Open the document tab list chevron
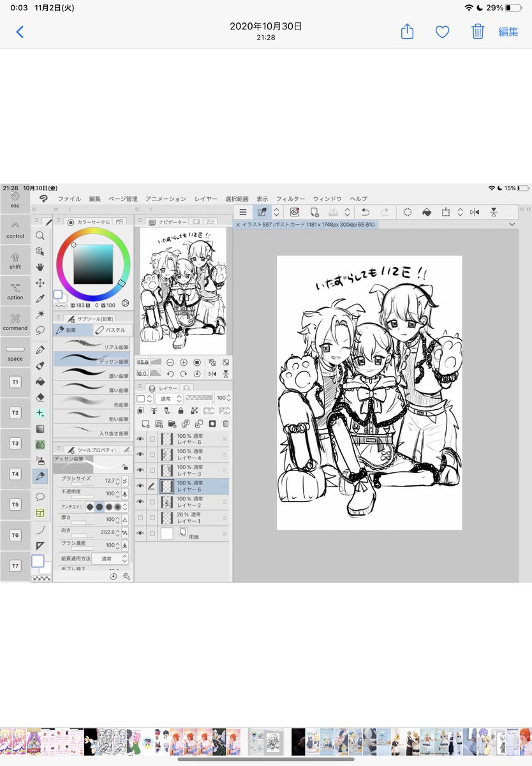The height and width of the screenshot is (766, 532). coord(512,225)
